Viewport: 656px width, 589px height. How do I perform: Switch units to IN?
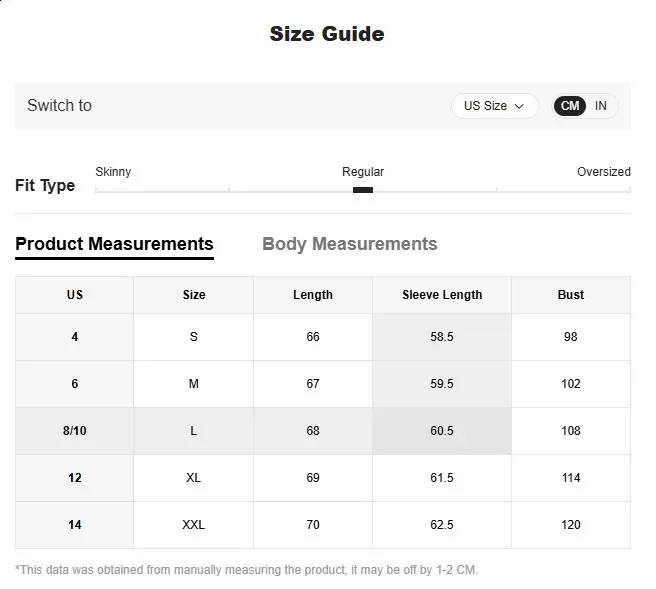(x=601, y=106)
